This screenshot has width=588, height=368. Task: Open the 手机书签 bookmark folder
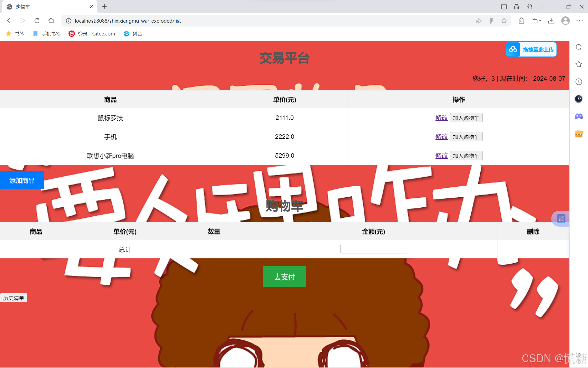47,34
